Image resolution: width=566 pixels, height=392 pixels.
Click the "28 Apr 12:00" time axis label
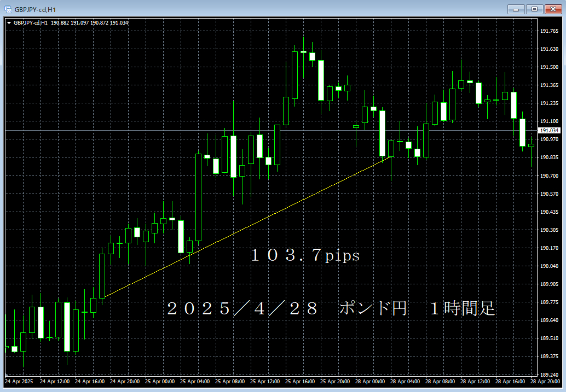tap(475, 382)
